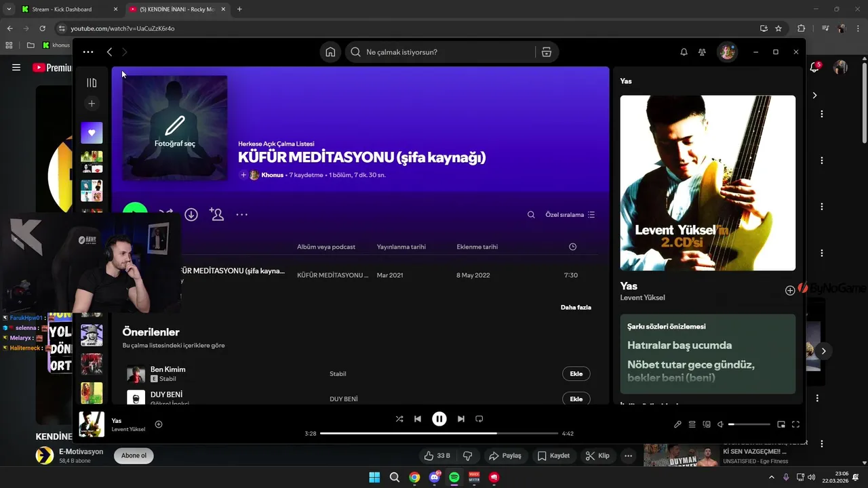Skip to previous track
The height and width of the screenshot is (488, 868).
coord(418,419)
